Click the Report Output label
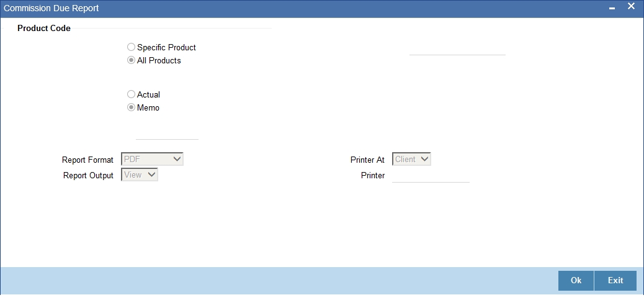 88,176
